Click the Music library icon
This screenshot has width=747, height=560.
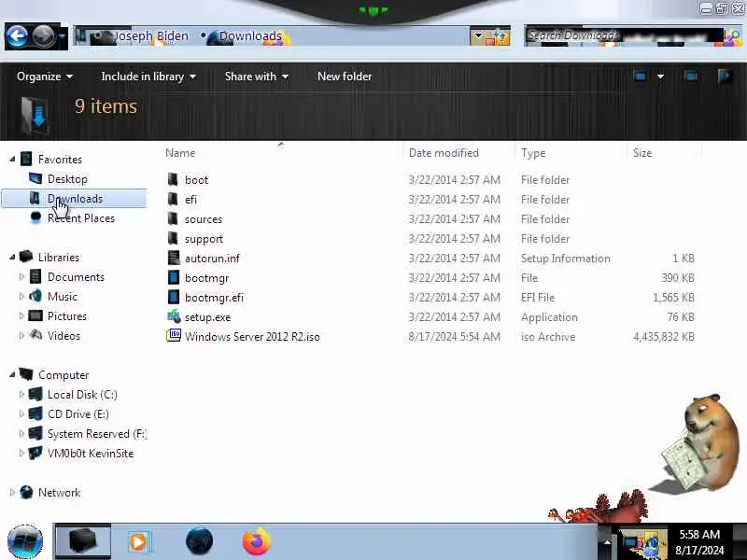35,296
